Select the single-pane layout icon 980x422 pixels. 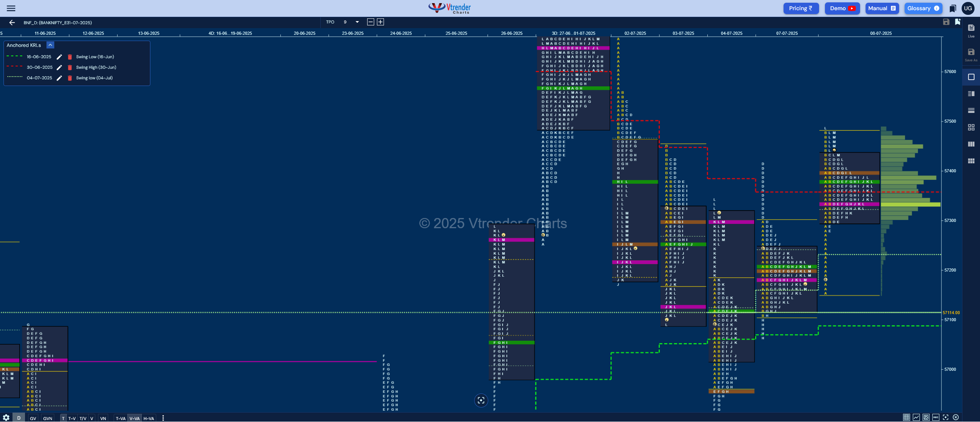pos(971,77)
